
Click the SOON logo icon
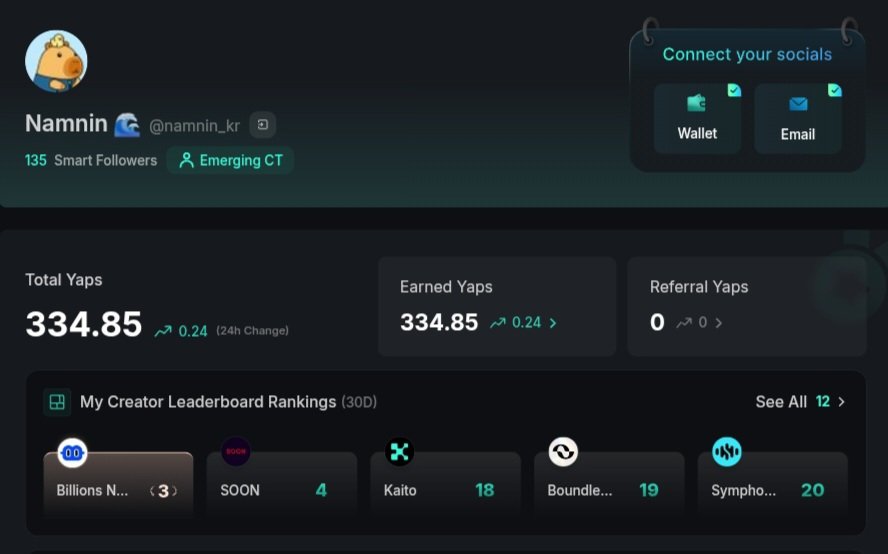coord(236,451)
